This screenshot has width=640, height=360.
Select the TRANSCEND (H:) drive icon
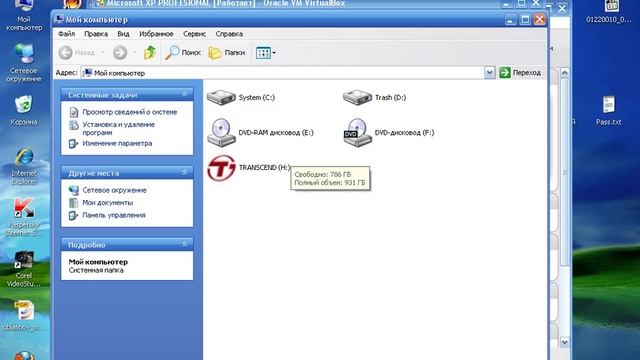pos(221,168)
